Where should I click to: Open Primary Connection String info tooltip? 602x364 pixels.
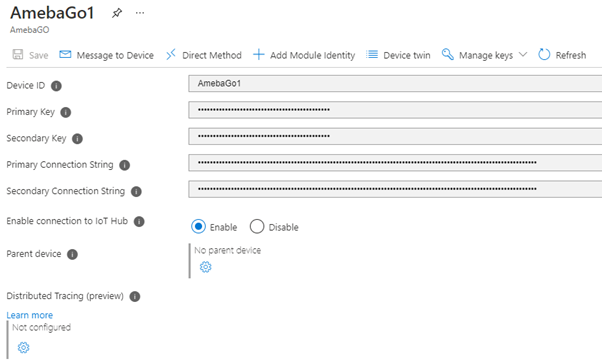click(x=124, y=165)
